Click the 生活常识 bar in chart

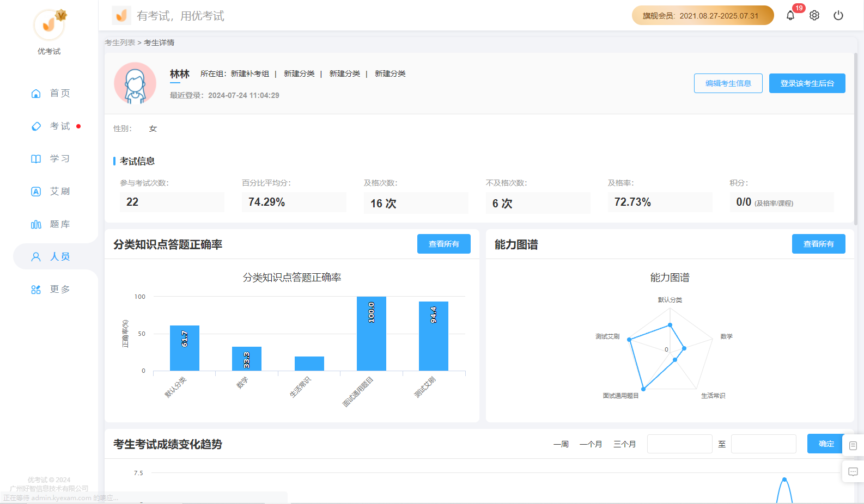coord(309,364)
